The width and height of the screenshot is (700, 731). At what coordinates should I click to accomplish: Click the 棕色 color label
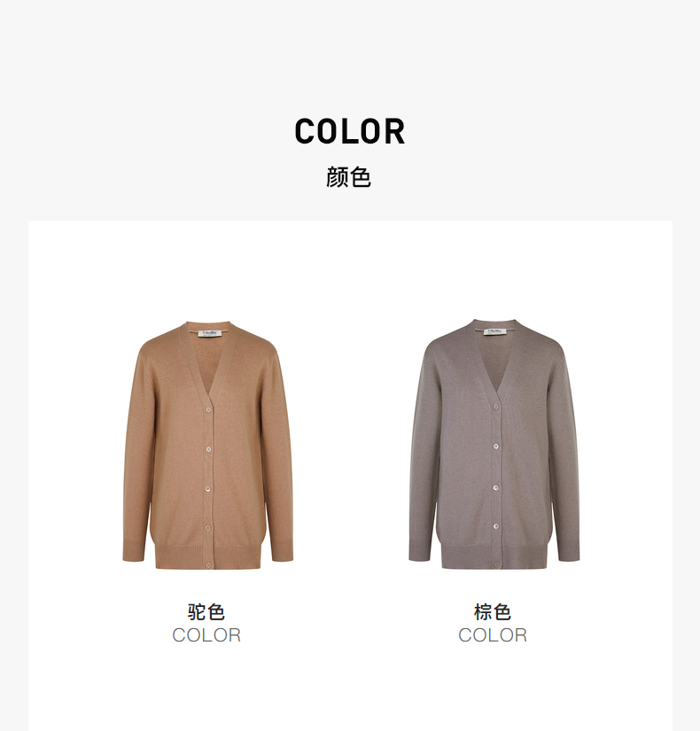(x=493, y=611)
